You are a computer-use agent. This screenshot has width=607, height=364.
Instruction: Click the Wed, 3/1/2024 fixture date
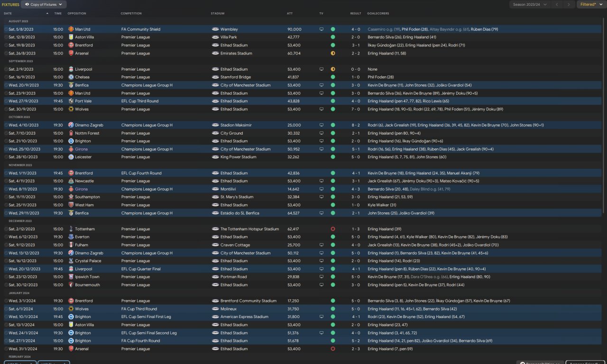coord(22,301)
